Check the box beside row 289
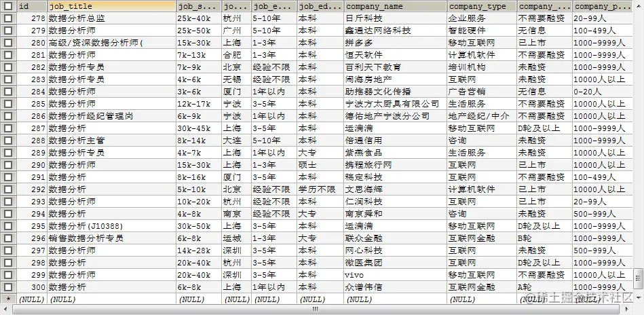The image size is (644, 315). coord(8,153)
